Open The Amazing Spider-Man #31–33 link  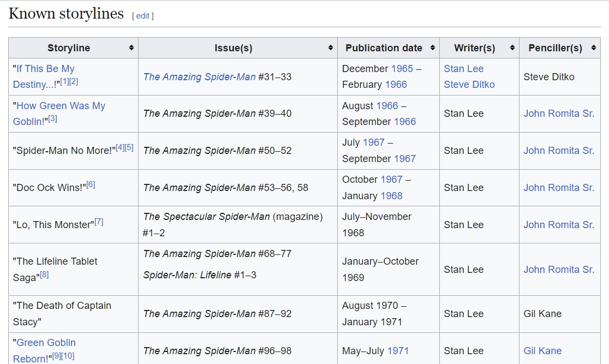[199, 77]
